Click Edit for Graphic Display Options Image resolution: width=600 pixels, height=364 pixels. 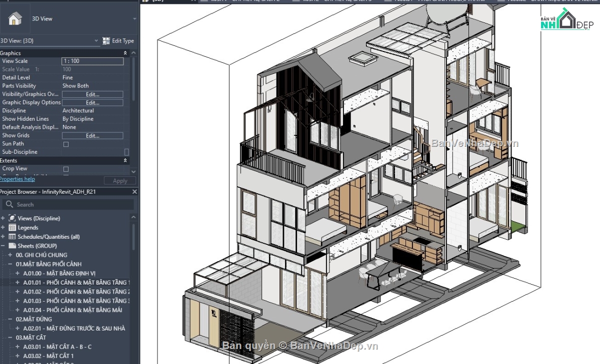click(x=92, y=102)
